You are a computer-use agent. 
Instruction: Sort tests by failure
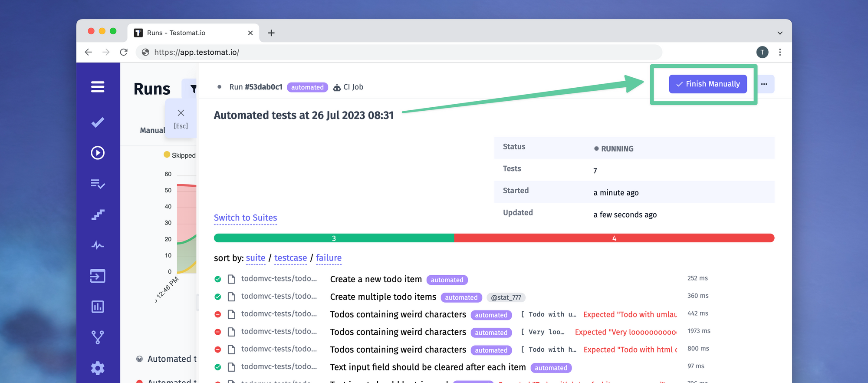[329, 258]
